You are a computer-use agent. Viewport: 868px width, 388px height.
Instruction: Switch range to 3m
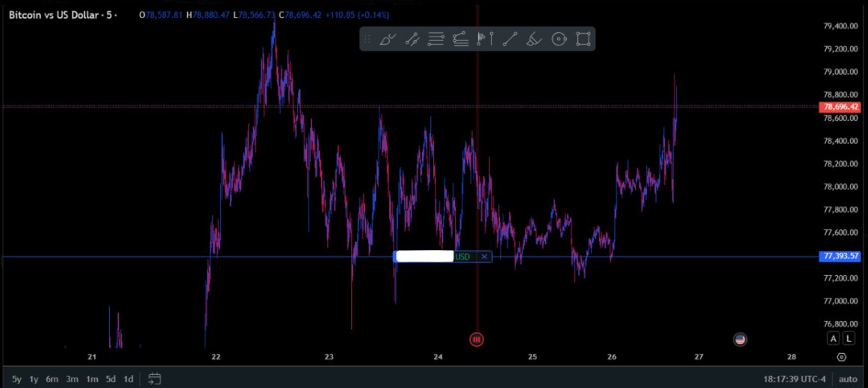(72, 379)
